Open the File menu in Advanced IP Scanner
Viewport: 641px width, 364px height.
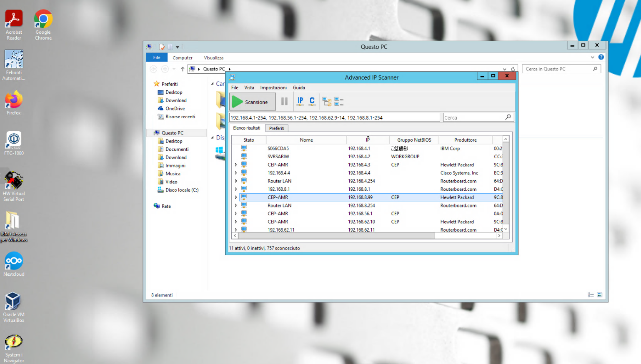tap(235, 88)
